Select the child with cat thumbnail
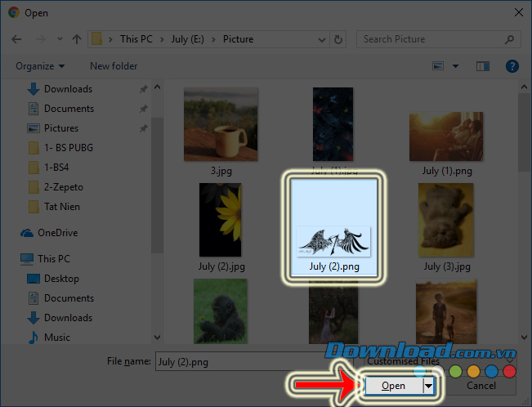 pos(446,311)
